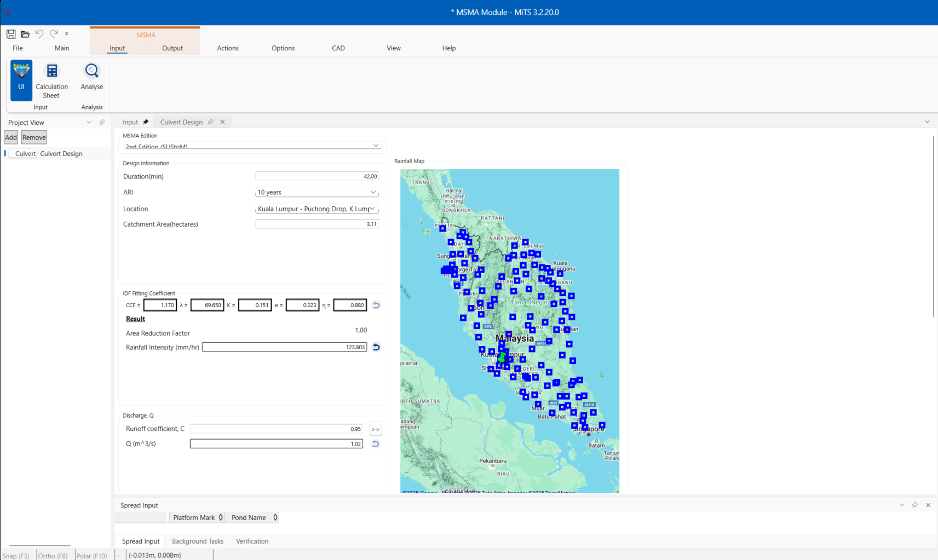This screenshot has width=938, height=560.
Task: Reset the Rainfall Intensity value
Action: (x=376, y=347)
